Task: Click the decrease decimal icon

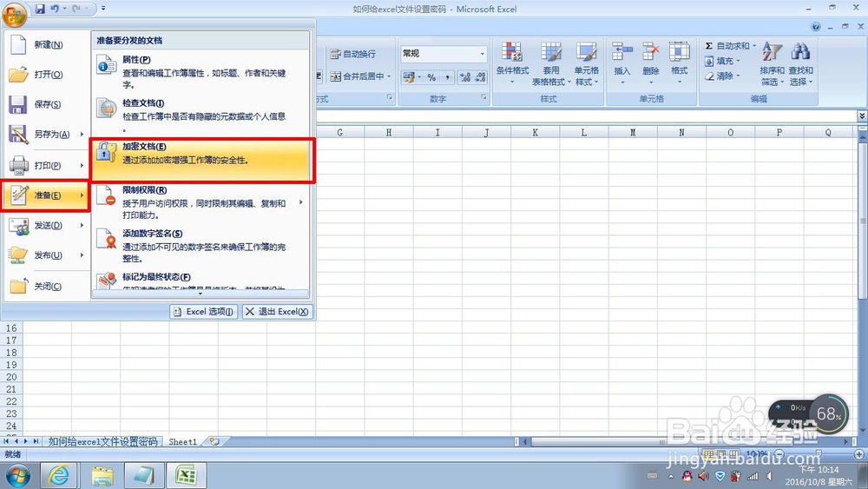Action: [481, 77]
